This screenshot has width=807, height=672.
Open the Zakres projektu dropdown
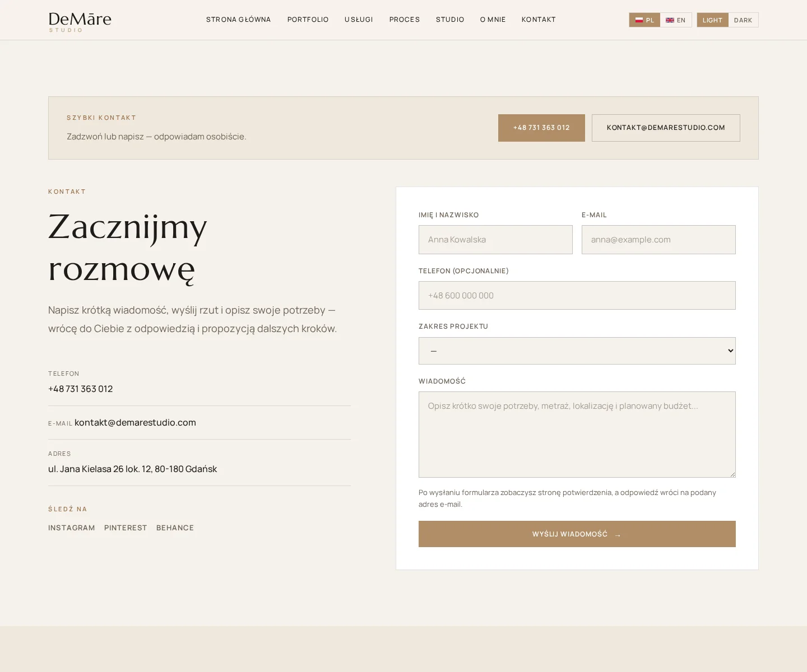[577, 351]
